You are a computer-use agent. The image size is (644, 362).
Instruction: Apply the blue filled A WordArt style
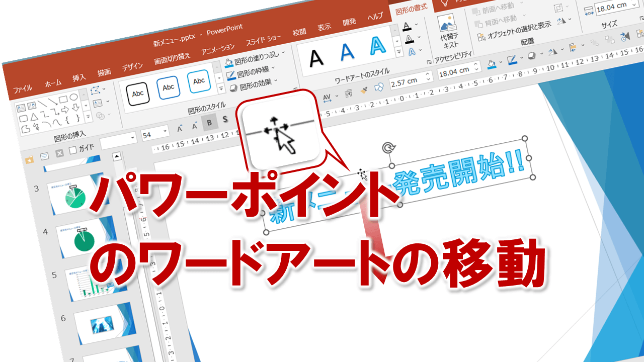tap(347, 51)
